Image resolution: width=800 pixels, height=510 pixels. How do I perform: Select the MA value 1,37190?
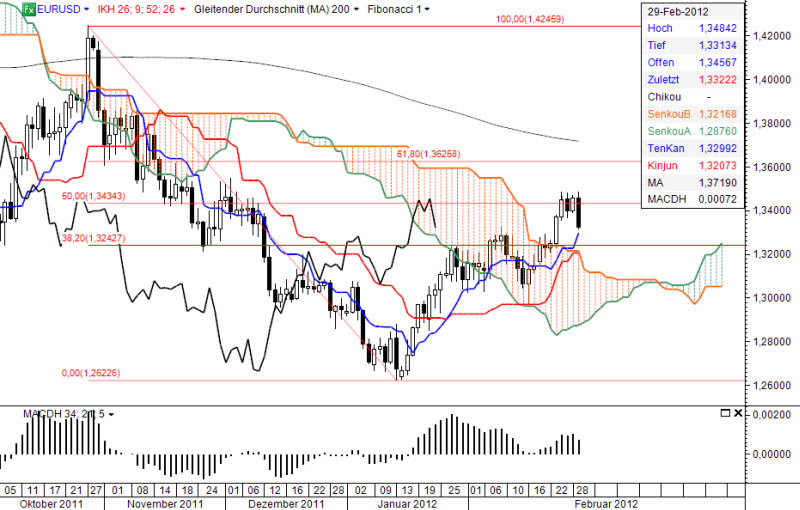717,183
